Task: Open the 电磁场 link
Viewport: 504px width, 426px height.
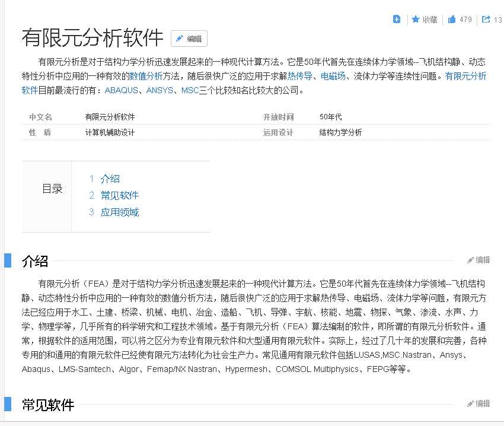Action: 333,76
